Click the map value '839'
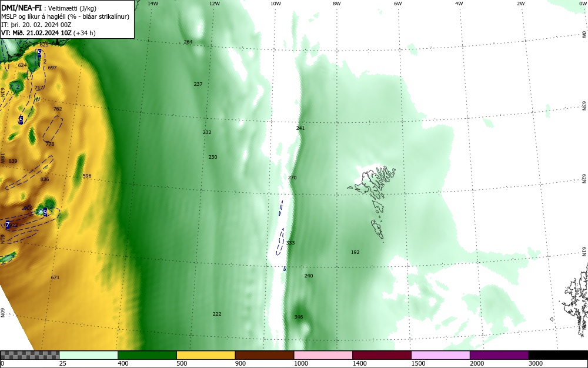This screenshot has height=368, width=588. 13,161
